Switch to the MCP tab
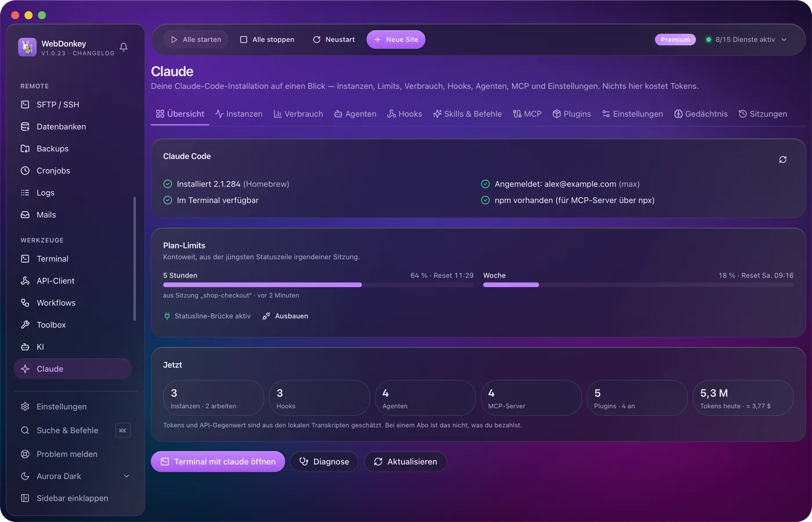 click(527, 114)
